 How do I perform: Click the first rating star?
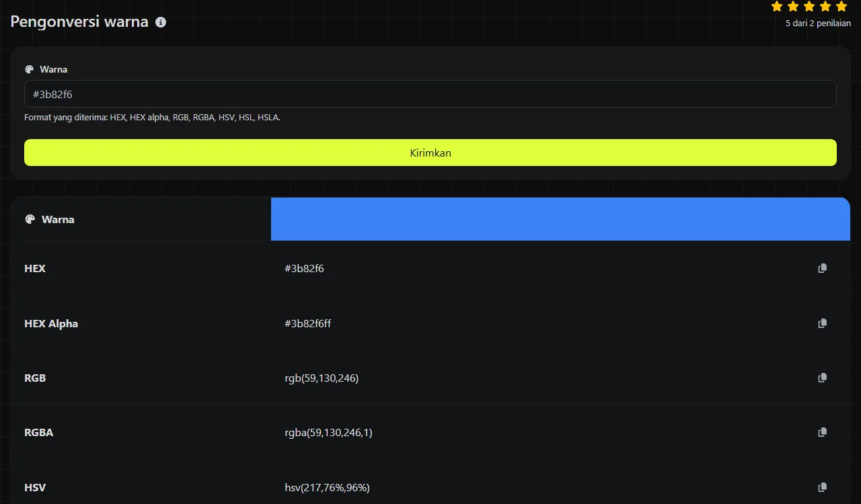777,6
